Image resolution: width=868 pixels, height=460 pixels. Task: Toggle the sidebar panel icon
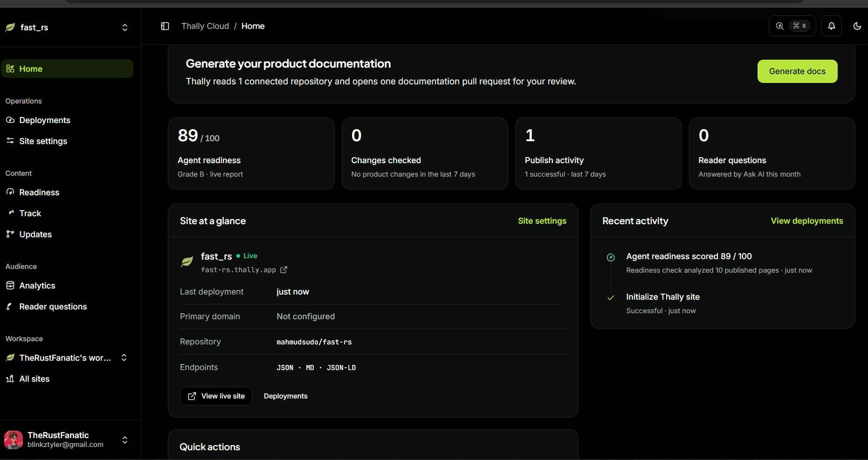point(165,26)
